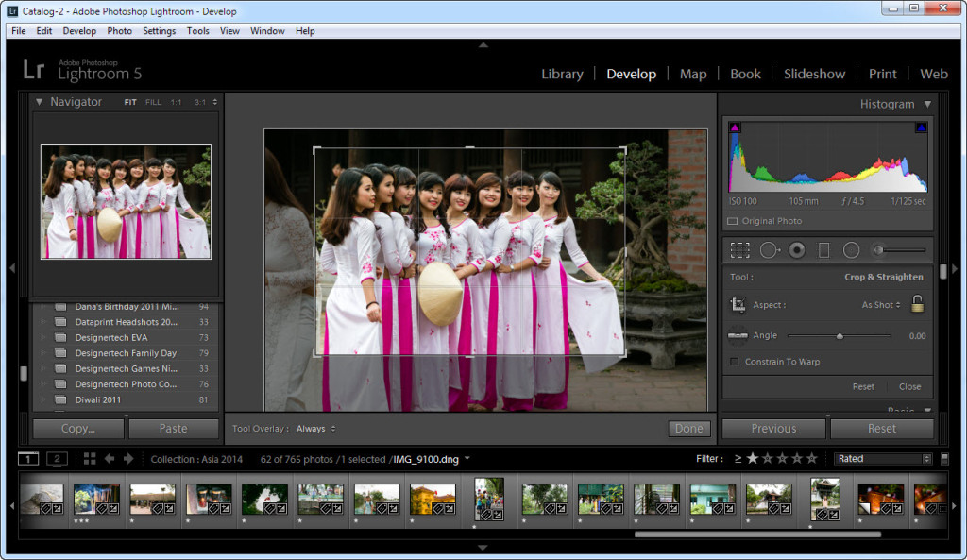This screenshot has width=967, height=560.
Task: Pick the Radial Filter tool
Action: [x=851, y=250]
